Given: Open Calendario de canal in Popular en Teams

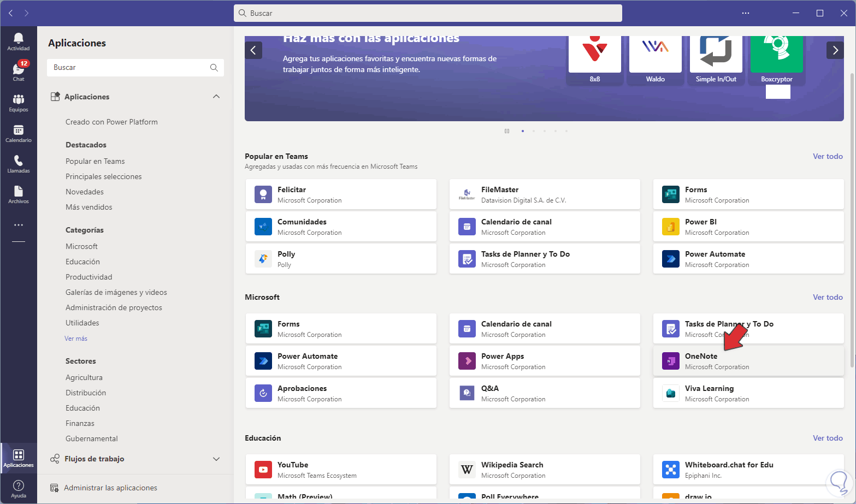Looking at the screenshot, I should coord(545,227).
